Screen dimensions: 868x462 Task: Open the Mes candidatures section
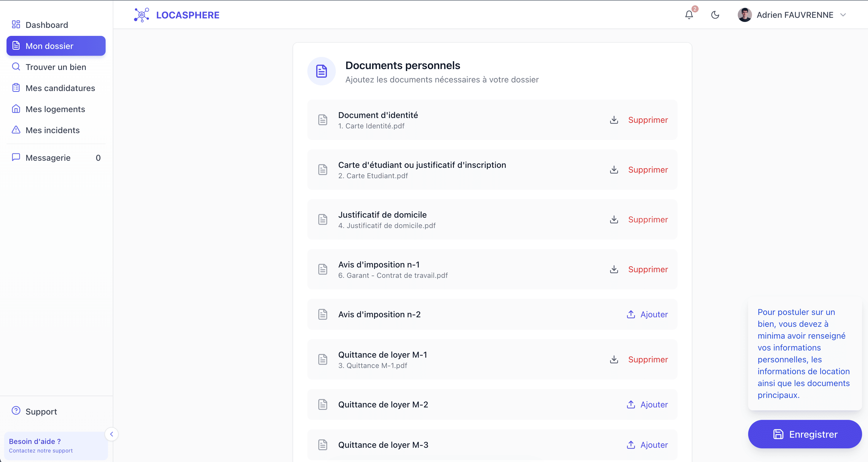[60, 88]
